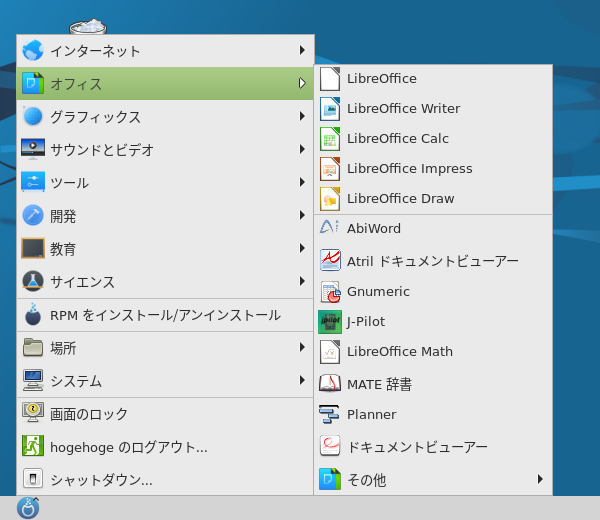Click the J-Pilot icon

pos(330,322)
